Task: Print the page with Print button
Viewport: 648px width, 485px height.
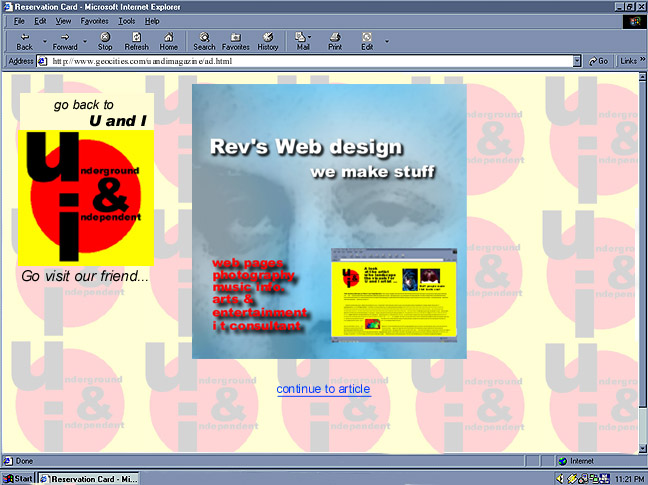Action: [335, 40]
